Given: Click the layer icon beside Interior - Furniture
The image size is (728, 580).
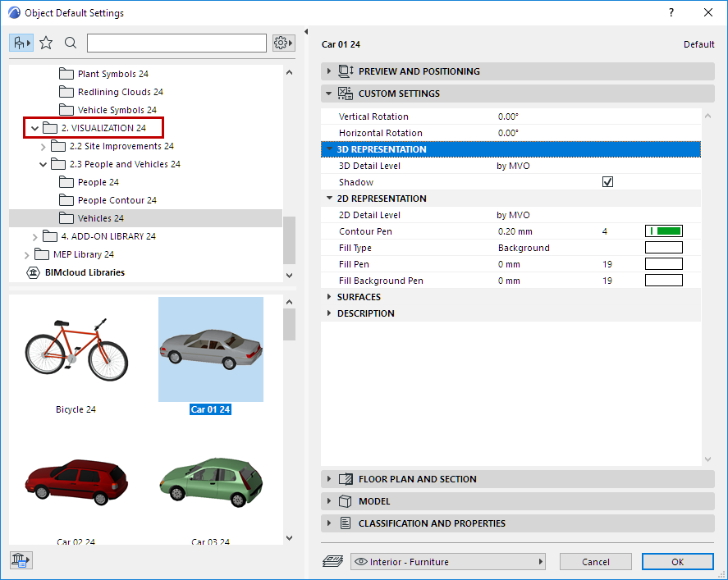Looking at the screenshot, I should coord(335,562).
